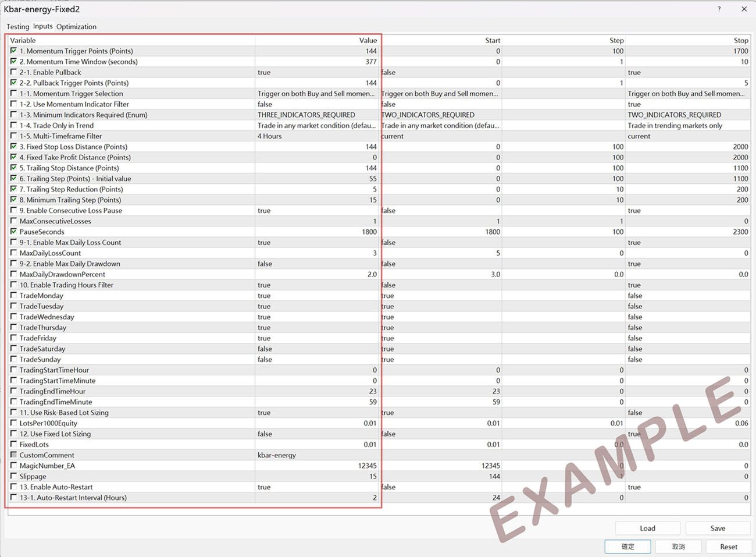Click the help question mark button
Image resolution: width=756 pixels, height=557 pixels.
click(x=719, y=9)
